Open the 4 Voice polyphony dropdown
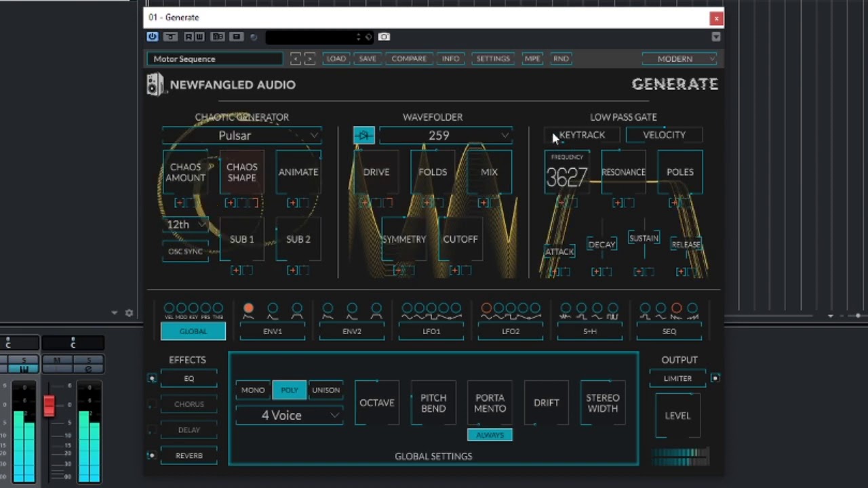The height and width of the screenshot is (488, 868). click(x=290, y=415)
